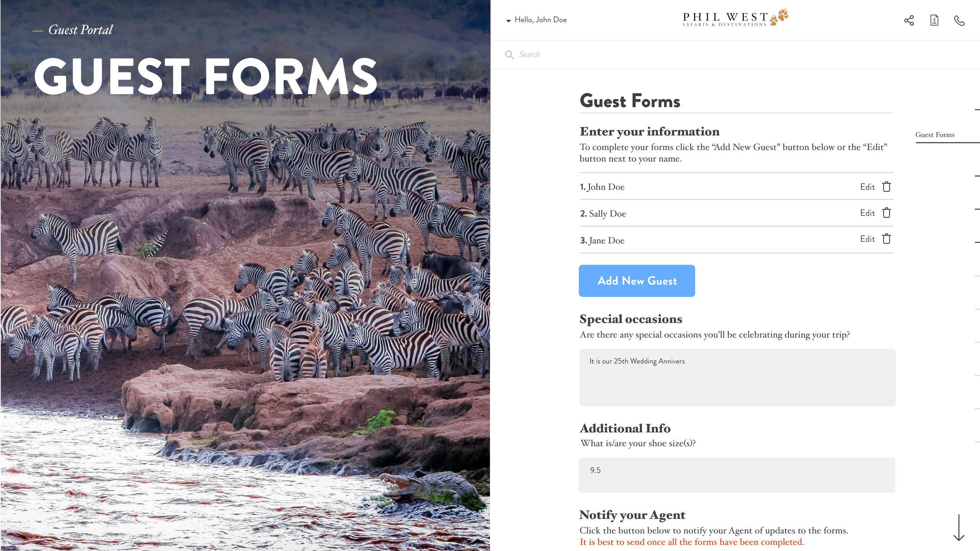Click the search magnifier icon

(x=509, y=55)
